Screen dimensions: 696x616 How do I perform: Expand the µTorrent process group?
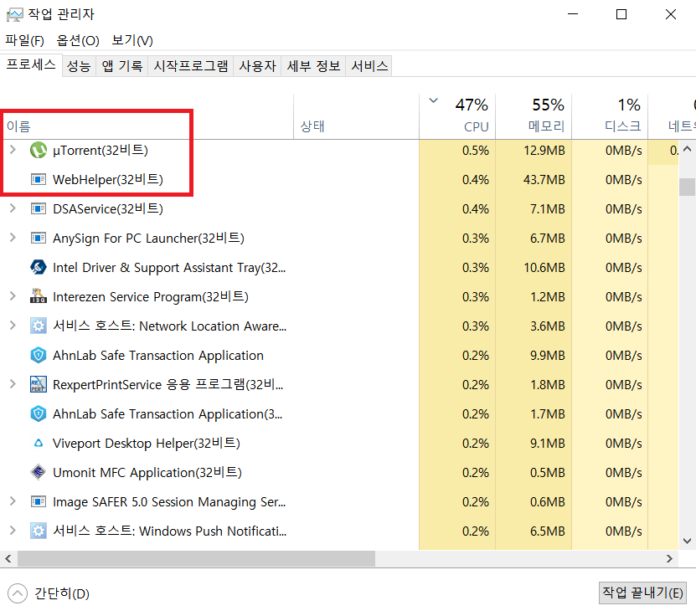pyautogui.click(x=13, y=150)
